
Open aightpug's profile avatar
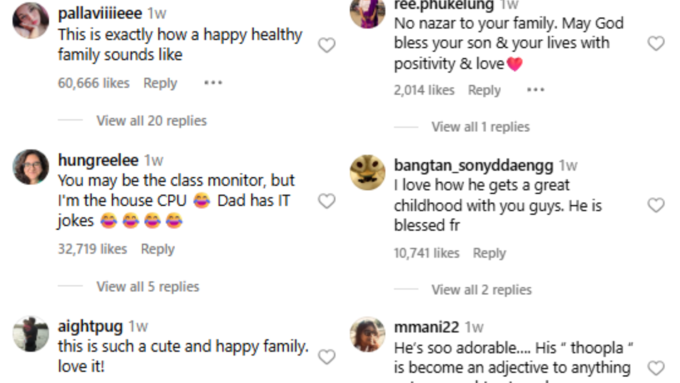(31, 334)
